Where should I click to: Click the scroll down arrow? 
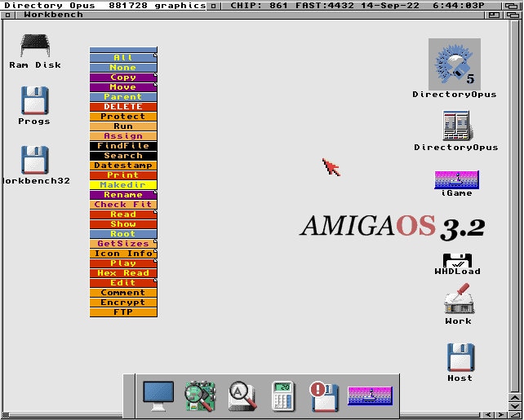pyautogui.click(x=514, y=406)
